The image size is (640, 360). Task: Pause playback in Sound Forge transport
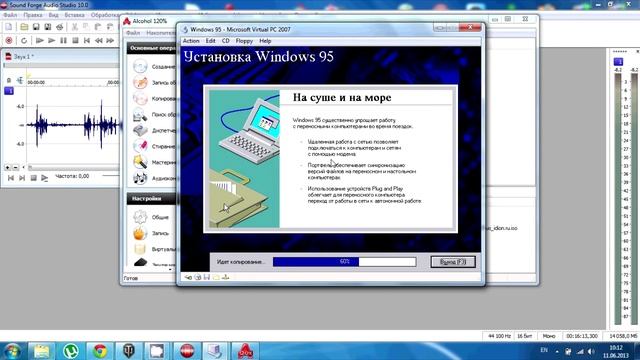[x=63, y=40]
